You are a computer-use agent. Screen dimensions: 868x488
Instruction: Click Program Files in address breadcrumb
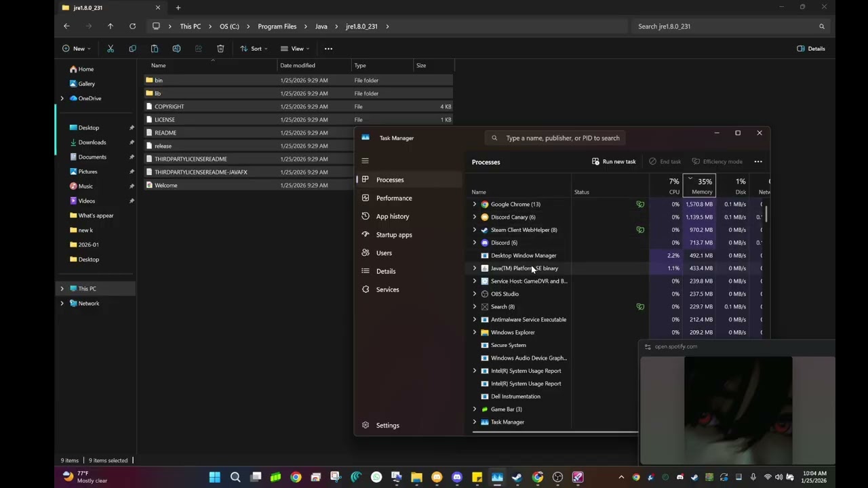pos(277,26)
